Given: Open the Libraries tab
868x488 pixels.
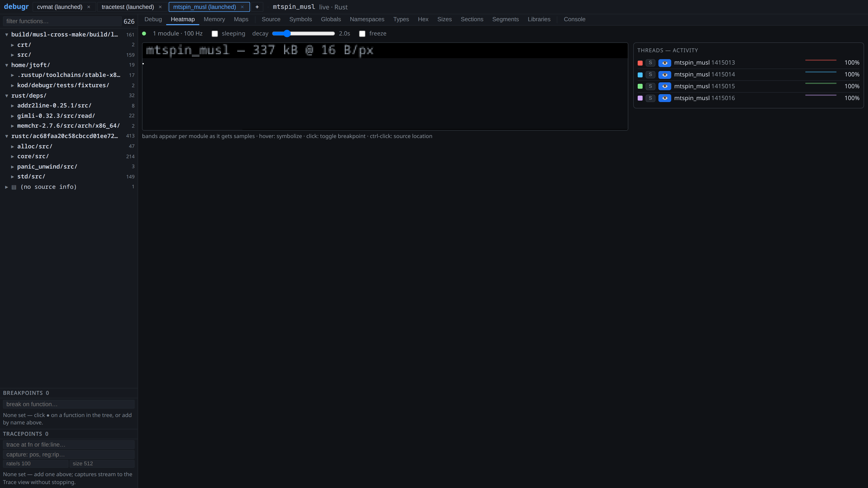Looking at the screenshot, I should [539, 19].
